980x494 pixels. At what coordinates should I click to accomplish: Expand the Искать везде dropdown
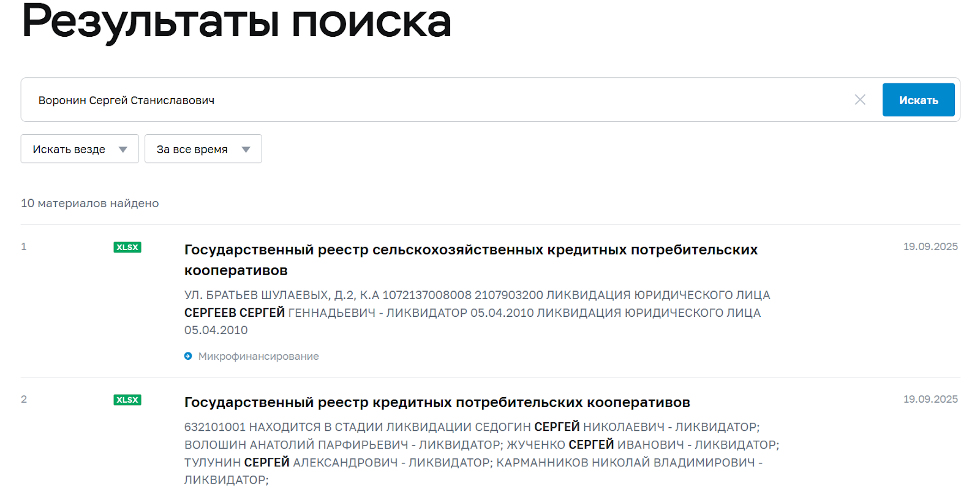coord(80,149)
